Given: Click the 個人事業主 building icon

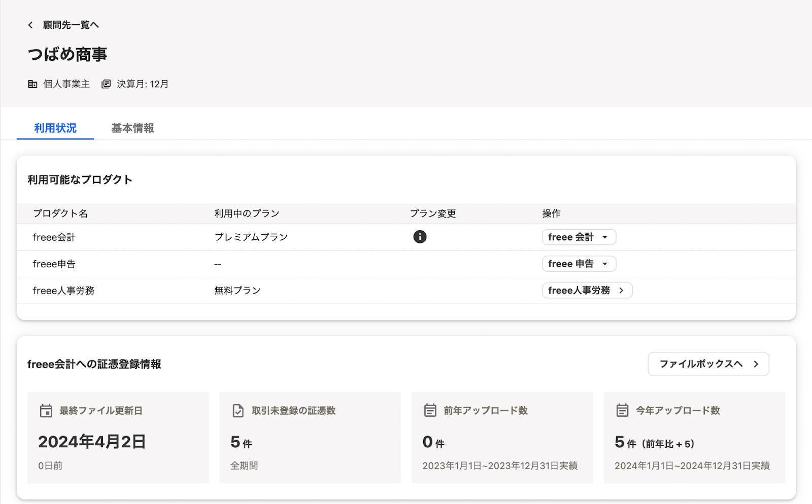Looking at the screenshot, I should (x=32, y=84).
